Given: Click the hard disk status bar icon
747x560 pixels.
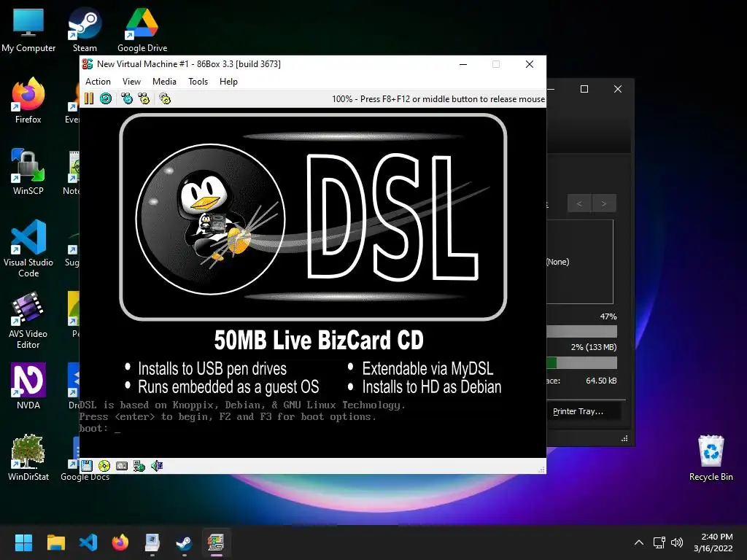Looking at the screenshot, I should [x=122, y=466].
